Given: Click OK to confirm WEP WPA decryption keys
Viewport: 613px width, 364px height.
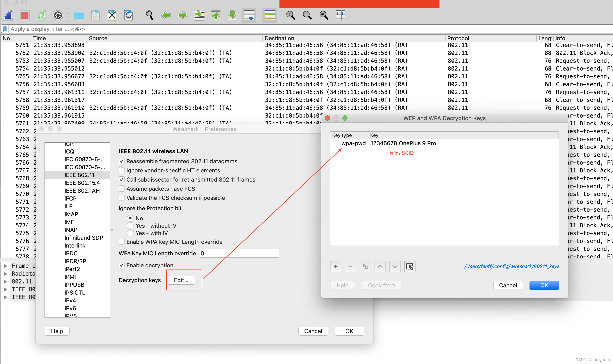Looking at the screenshot, I should click(x=544, y=285).
